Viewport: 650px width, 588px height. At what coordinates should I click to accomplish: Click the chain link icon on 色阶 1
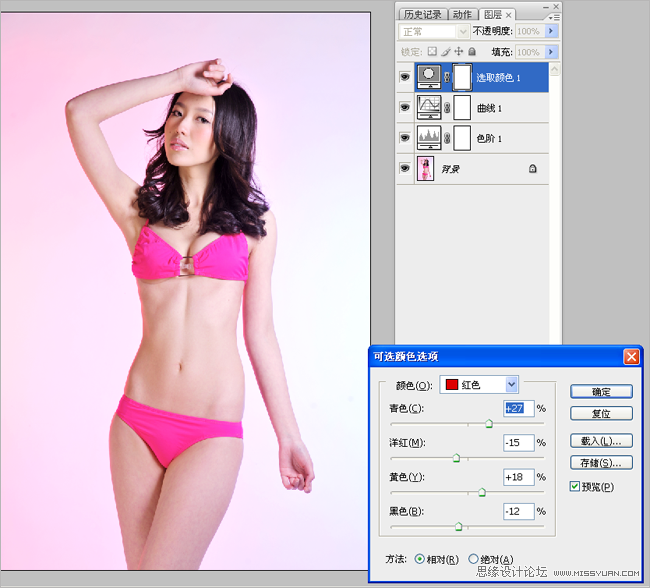447,138
